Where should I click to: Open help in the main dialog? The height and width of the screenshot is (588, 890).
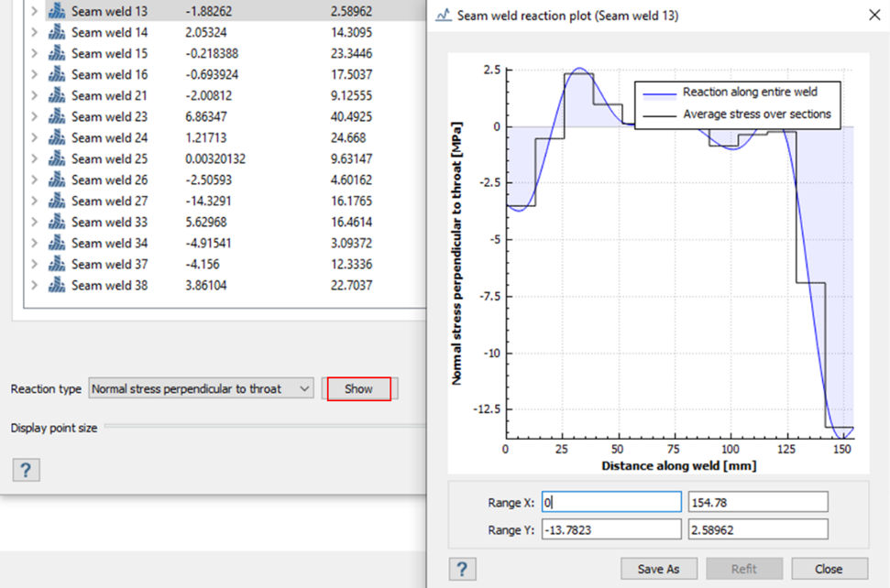(x=26, y=471)
